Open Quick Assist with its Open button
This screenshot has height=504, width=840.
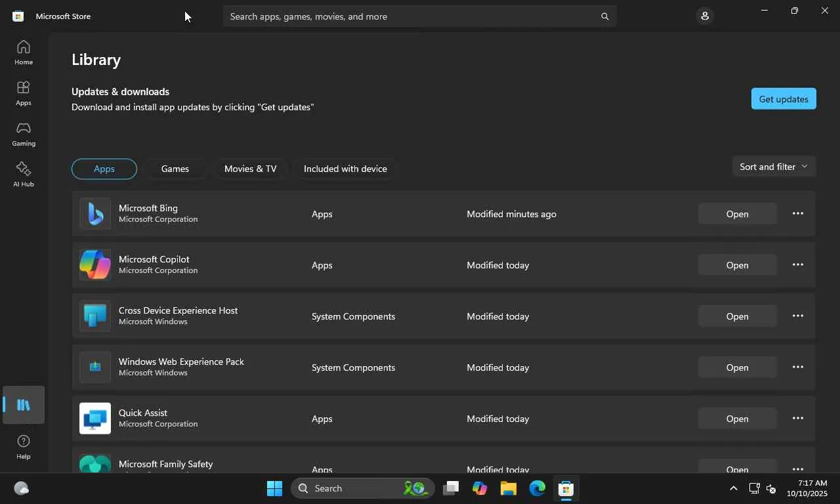pos(738,419)
